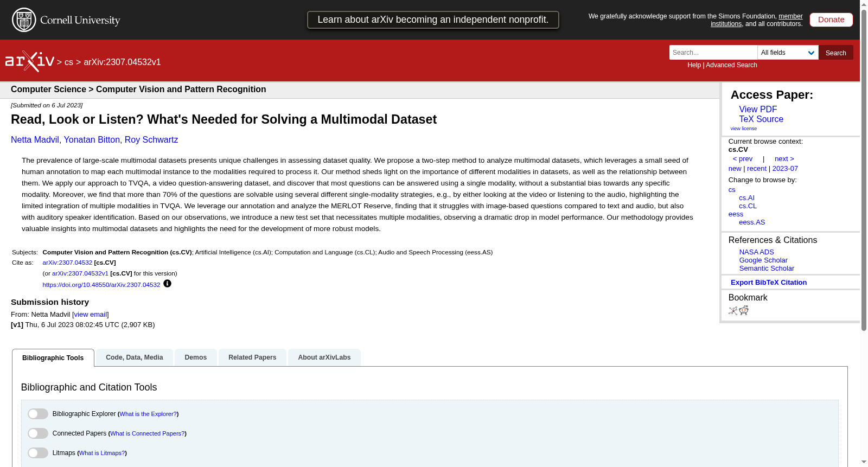Screen dimensions: 868x467
Task: Turn on the Litmaps toggle
Action: 38,453
